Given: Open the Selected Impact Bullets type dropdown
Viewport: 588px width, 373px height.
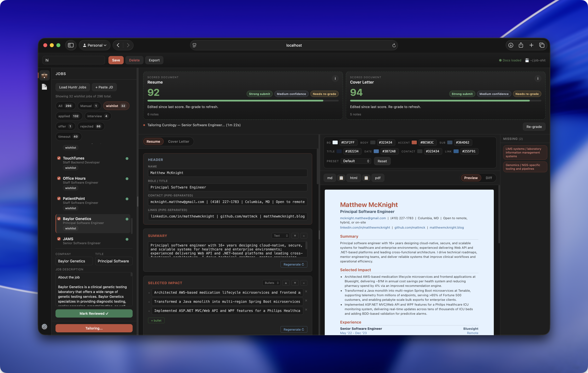Looking at the screenshot, I should (x=271, y=283).
